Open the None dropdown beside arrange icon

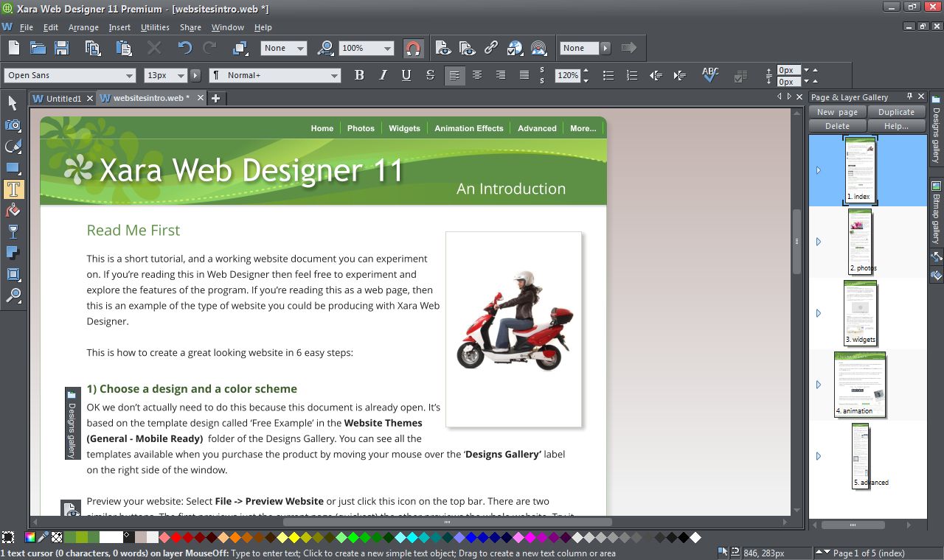(x=301, y=48)
